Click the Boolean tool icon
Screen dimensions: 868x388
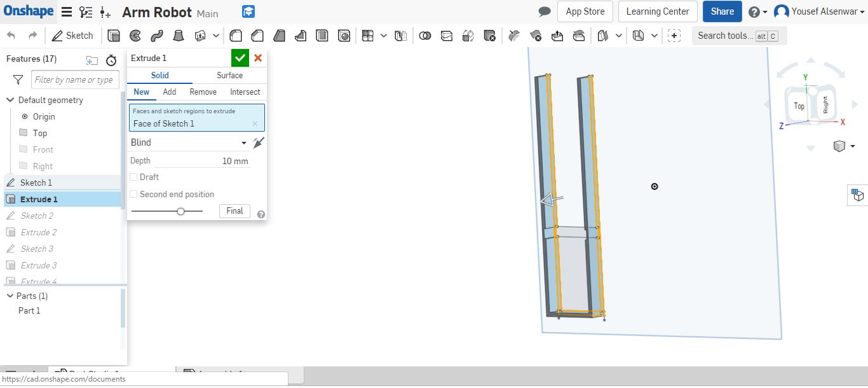[x=425, y=36]
